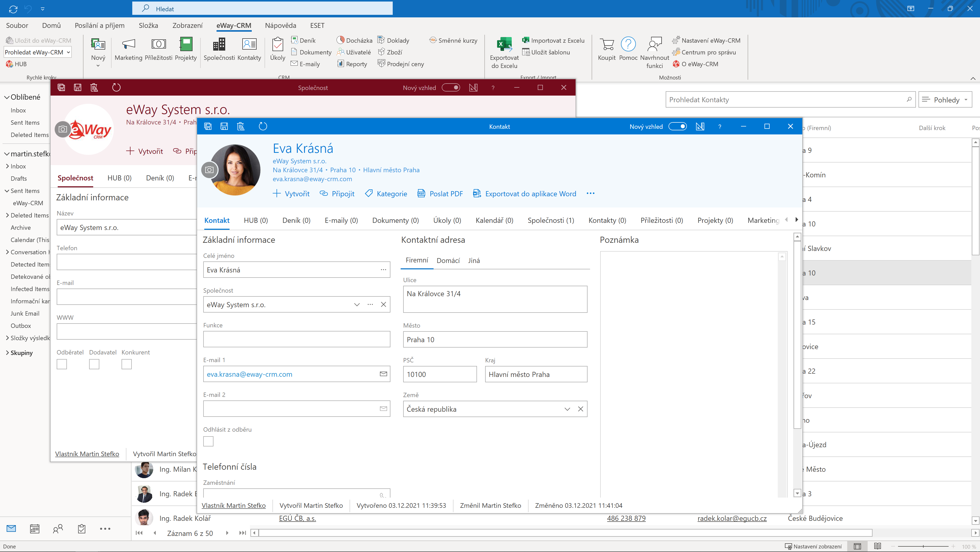The width and height of the screenshot is (980, 552).
Task: Open Reporty ribbon item
Action: pyautogui.click(x=352, y=64)
